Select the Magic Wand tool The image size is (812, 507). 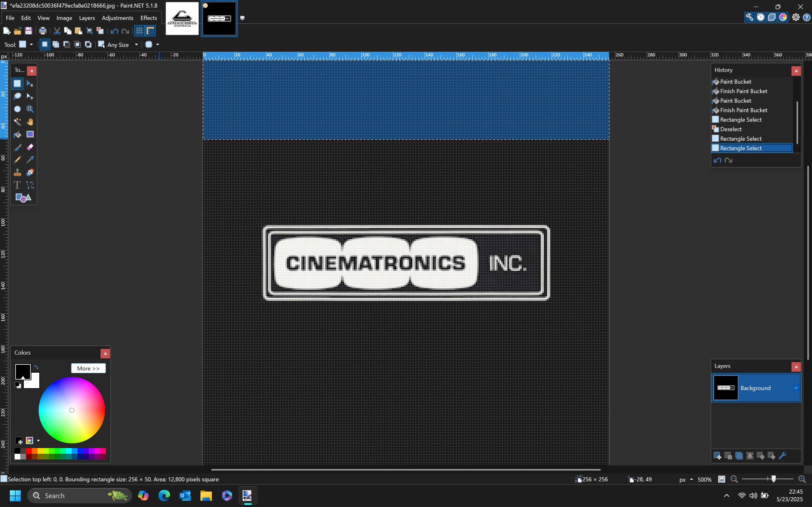click(x=17, y=122)
